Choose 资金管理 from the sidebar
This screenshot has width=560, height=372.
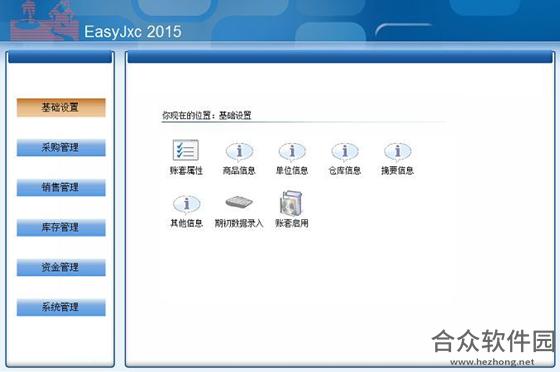pos(61,267)
